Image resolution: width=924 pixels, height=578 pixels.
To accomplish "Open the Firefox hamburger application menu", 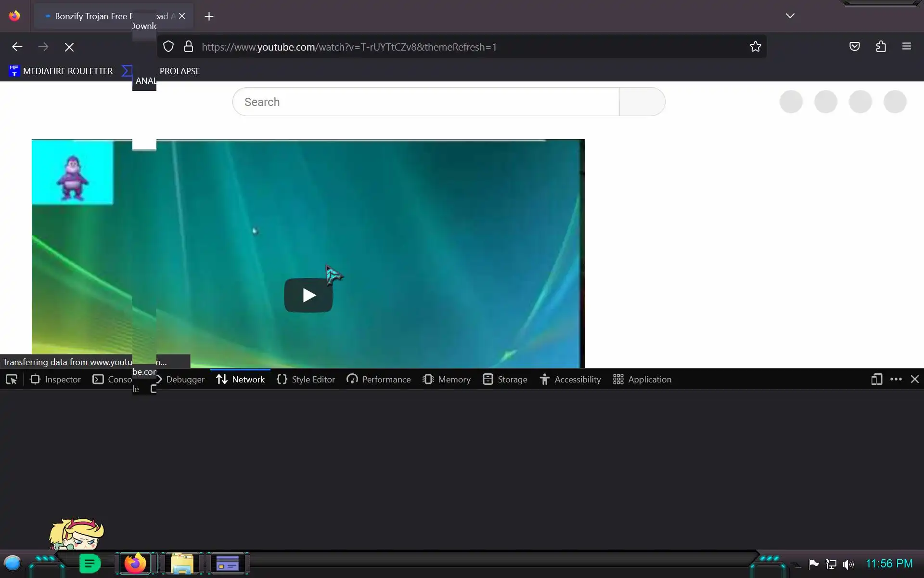I will click(x=906, y=47).
